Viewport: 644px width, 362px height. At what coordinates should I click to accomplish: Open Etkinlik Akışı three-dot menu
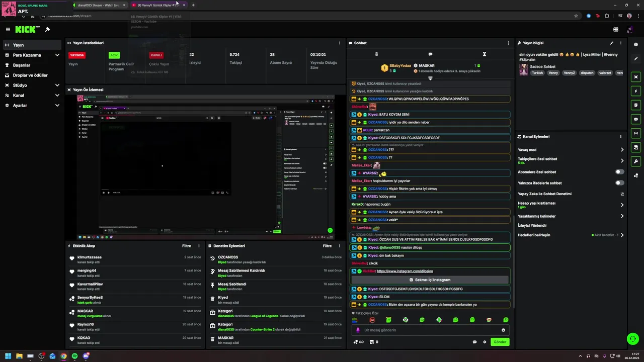[x=199, y=246]
